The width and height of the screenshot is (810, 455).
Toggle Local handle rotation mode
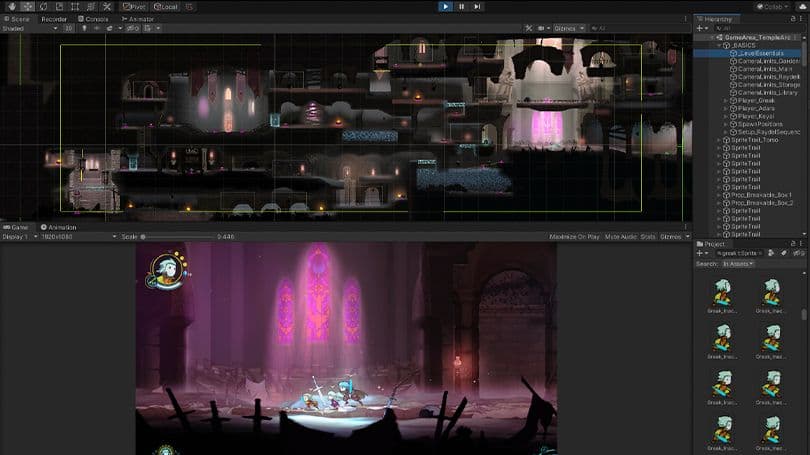166,6
